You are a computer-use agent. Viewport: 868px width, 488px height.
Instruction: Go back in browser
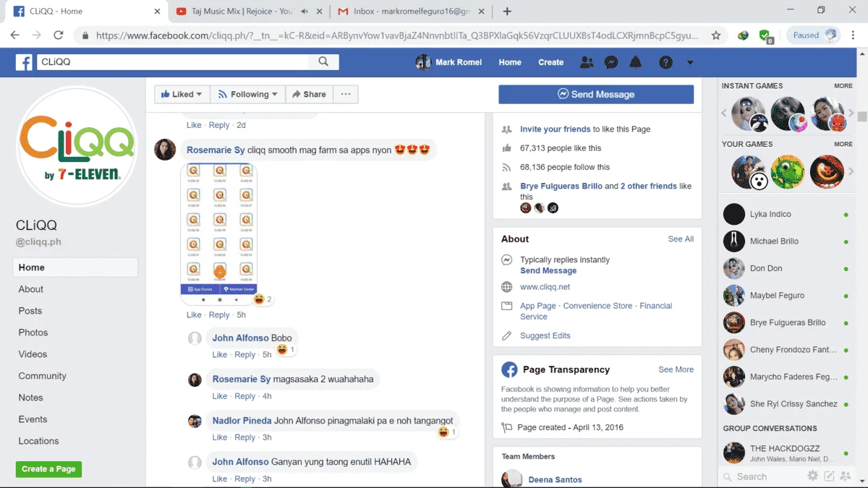(x=14, y=35)
